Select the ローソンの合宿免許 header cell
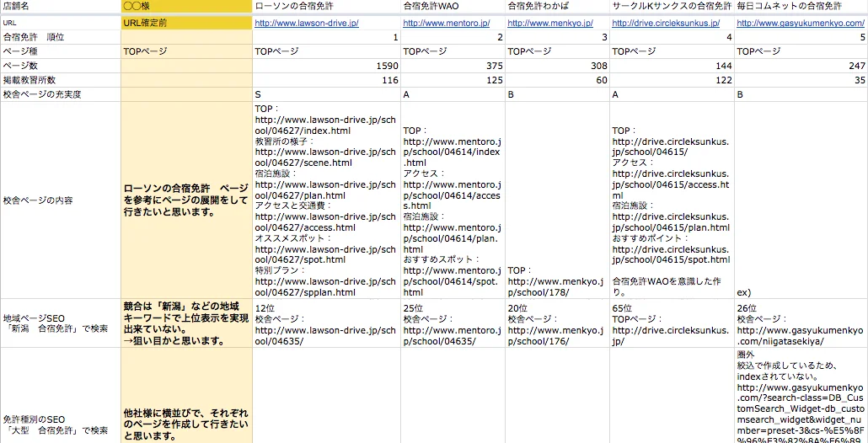 (x=326, y=7)
